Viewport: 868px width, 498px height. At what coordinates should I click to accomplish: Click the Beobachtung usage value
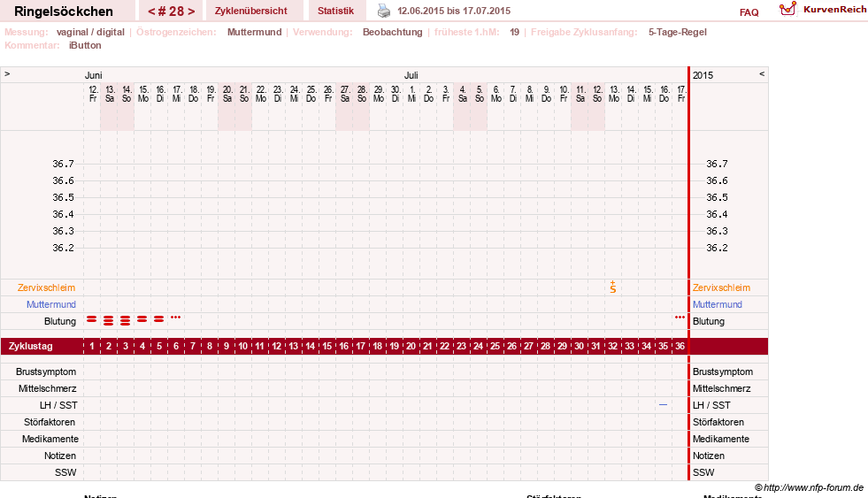(x=393, y=32)
